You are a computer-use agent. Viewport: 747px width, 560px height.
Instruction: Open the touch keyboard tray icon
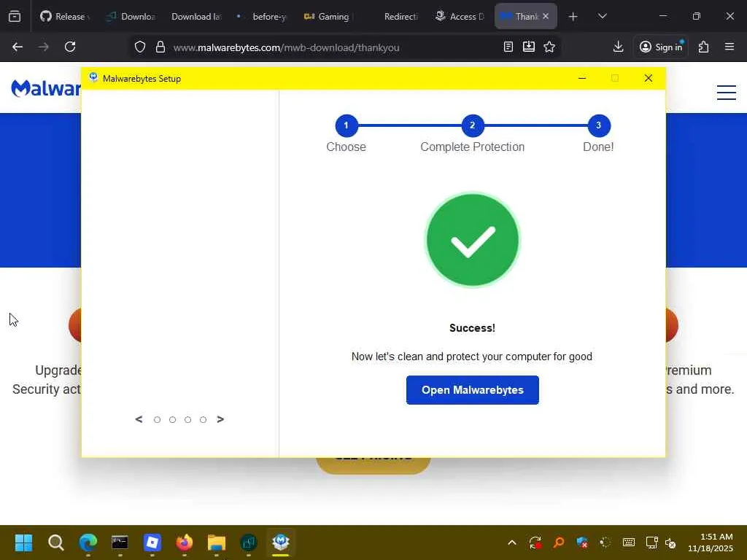pos(629,542)
